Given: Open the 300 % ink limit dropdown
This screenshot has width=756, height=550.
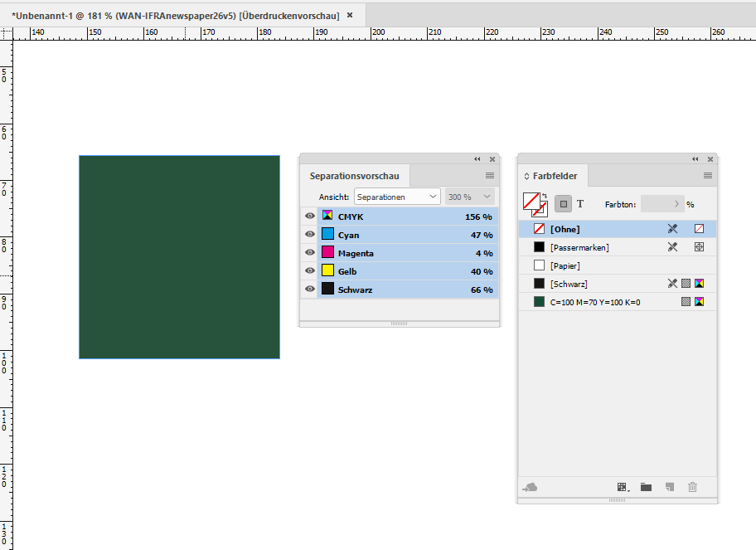Looking at the screenshot, I should [x=468, y=196].
